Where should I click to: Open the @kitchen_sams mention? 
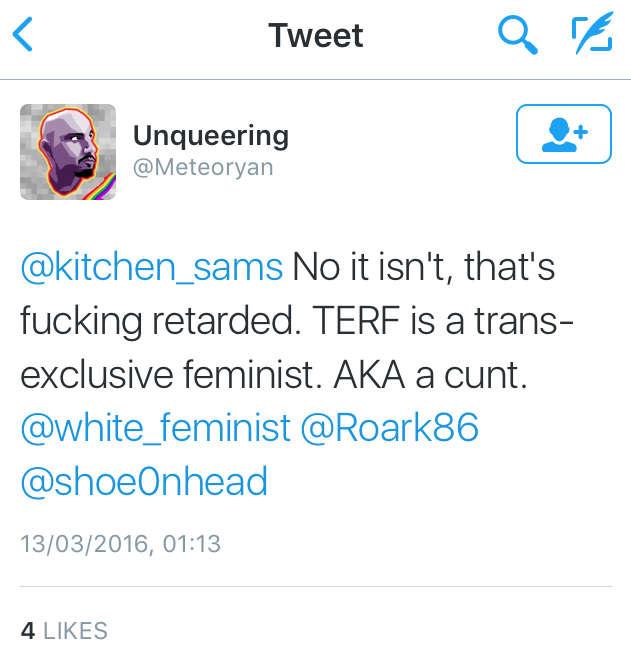tap(152, 266)
